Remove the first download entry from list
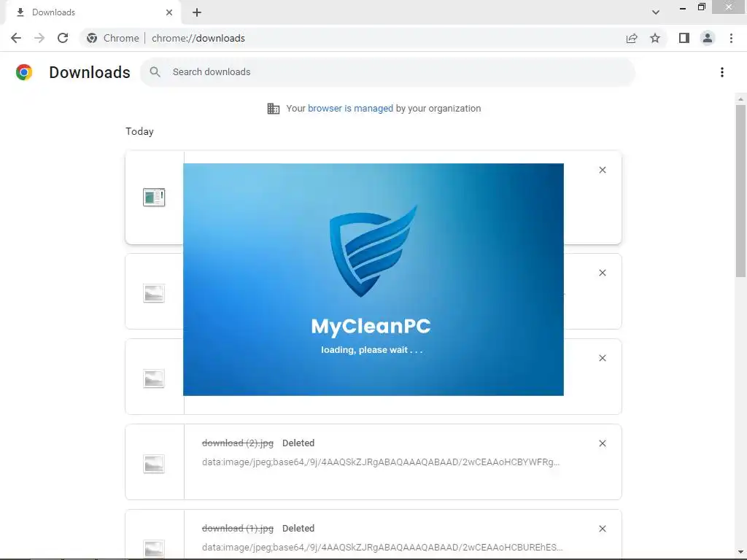 point(603,170)
